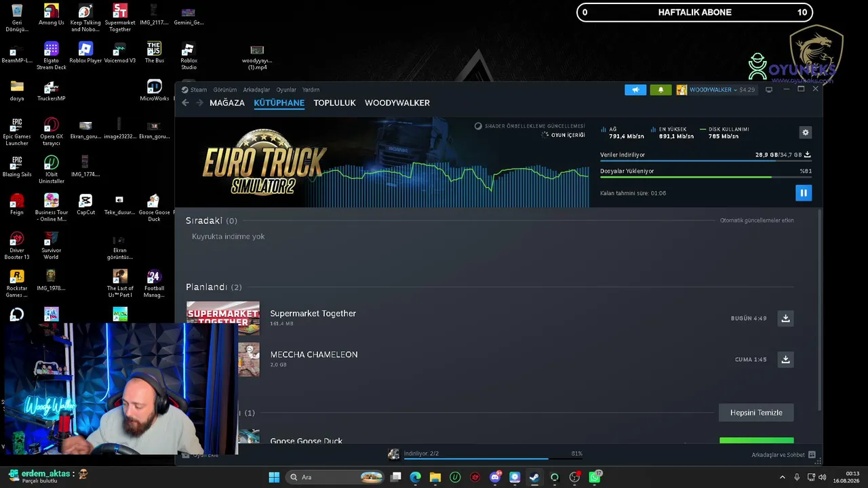Click the DİSK KULLANIMI legend
This screenshot has width=868, height=488.
click(x=724, y=133)
